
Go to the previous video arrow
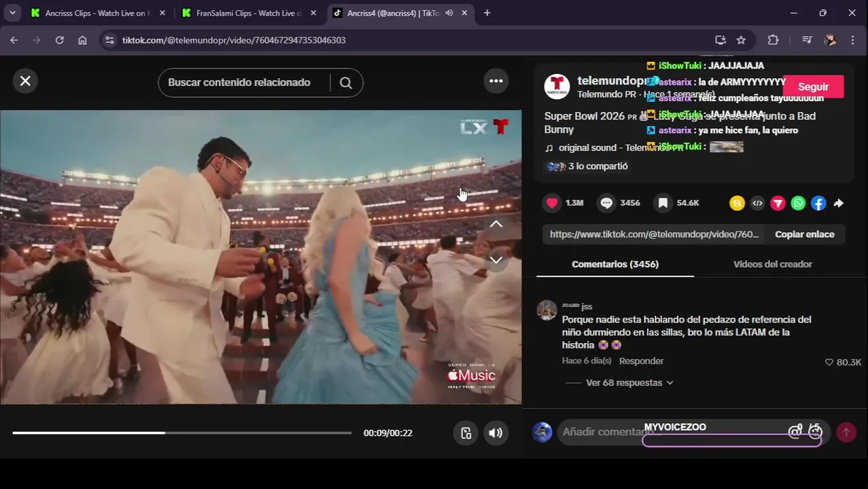(x=496, y=224)
